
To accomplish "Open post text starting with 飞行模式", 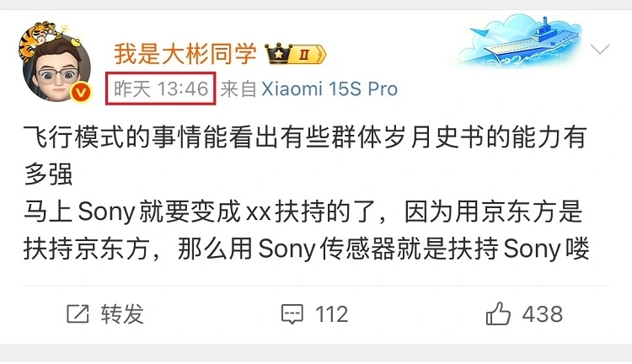I will coord(305,155).
